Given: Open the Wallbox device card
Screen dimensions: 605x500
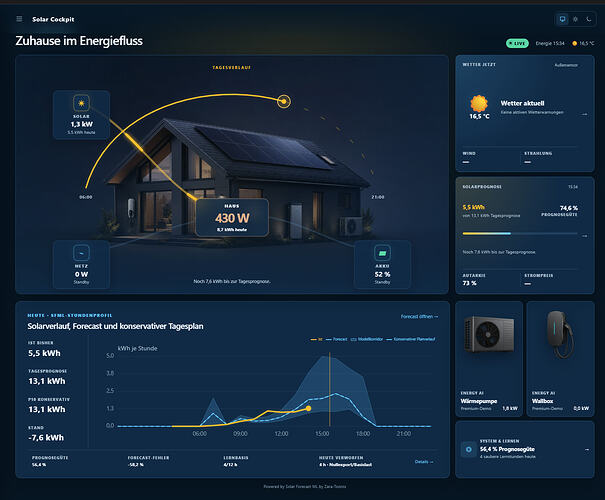Looking at the screenshot, I should point(560,359).
